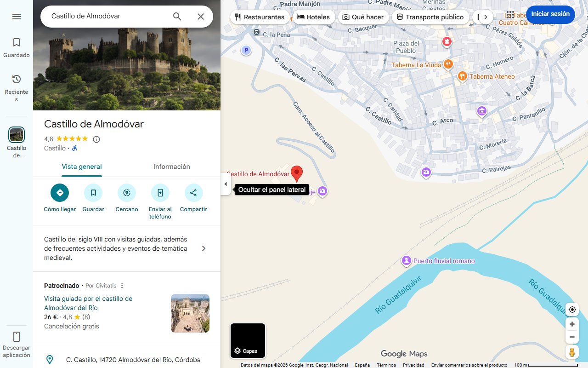Hide the side panel with the collapse arrow
The image size is (588, 368).
point(226,184)
